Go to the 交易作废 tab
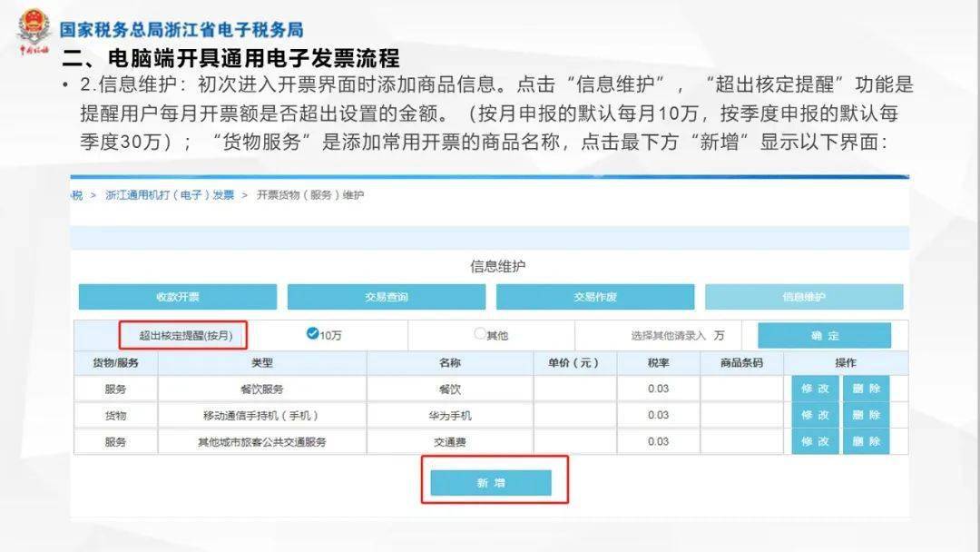The image size is (980, 552). (594, 297)
